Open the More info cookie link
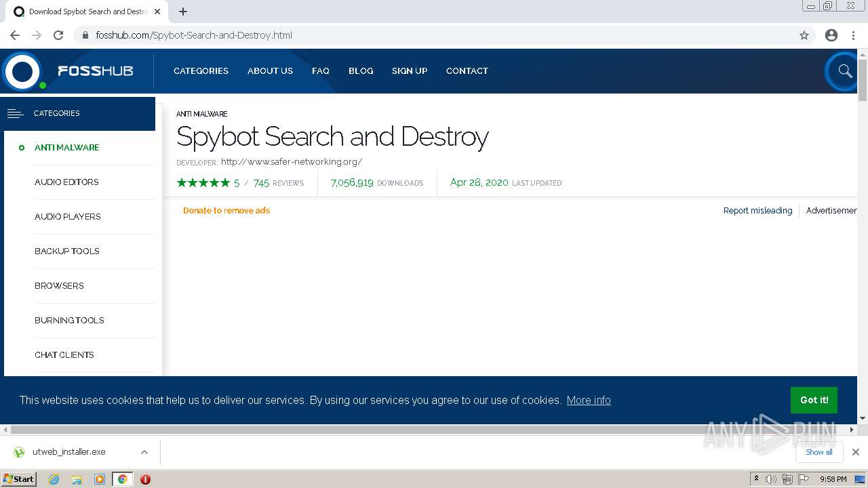This screenshot has height=488, width=868. [x=589, y=400]
